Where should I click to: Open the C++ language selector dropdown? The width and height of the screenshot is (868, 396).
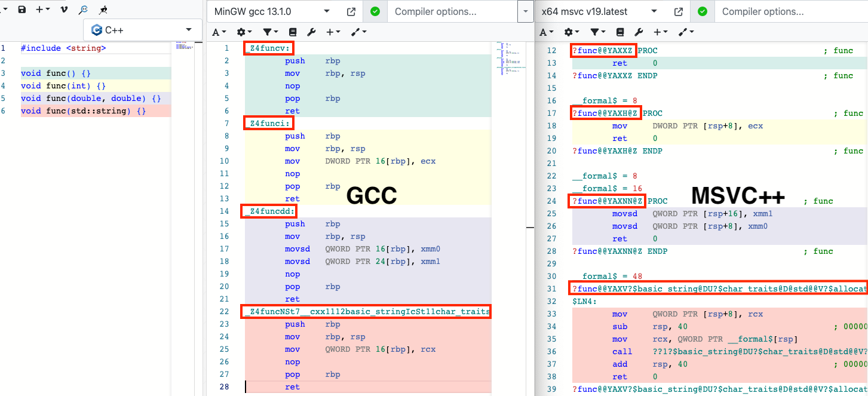pos(142,30)
